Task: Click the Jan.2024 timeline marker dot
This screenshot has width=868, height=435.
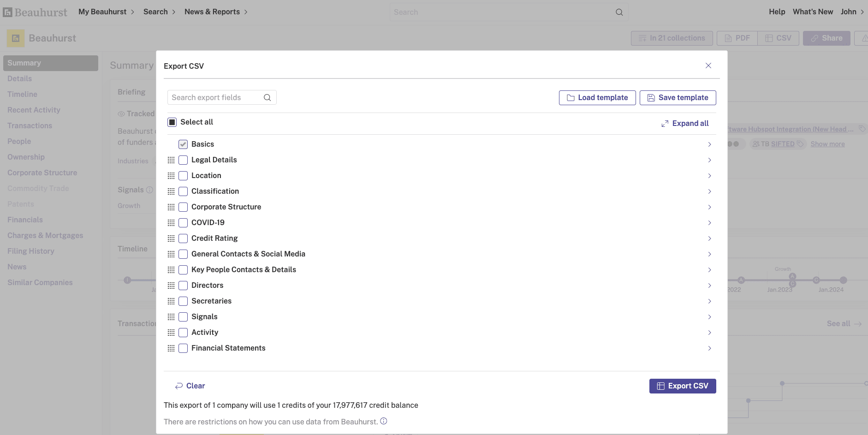Action: [844, 280]
